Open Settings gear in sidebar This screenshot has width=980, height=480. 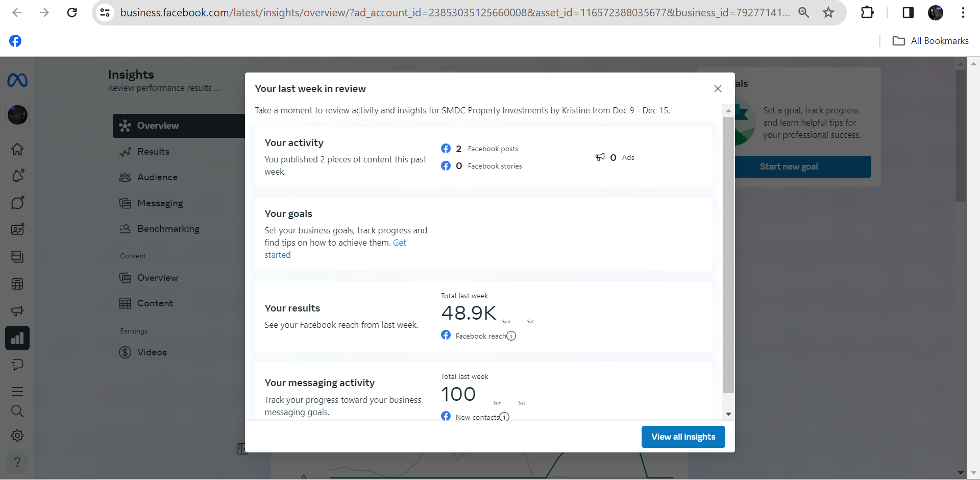17,436
